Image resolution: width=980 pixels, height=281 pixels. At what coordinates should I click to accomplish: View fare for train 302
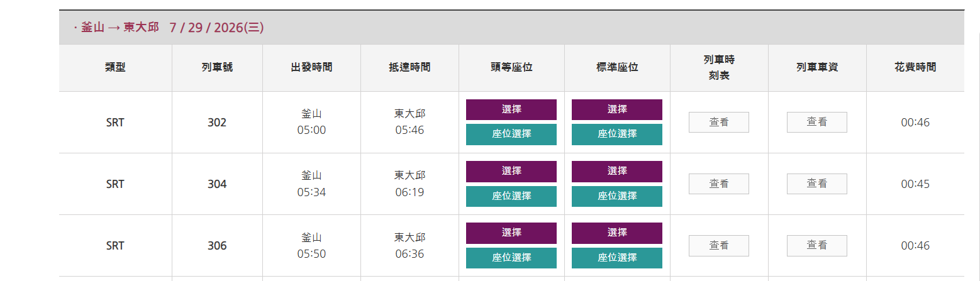point(816,122)
